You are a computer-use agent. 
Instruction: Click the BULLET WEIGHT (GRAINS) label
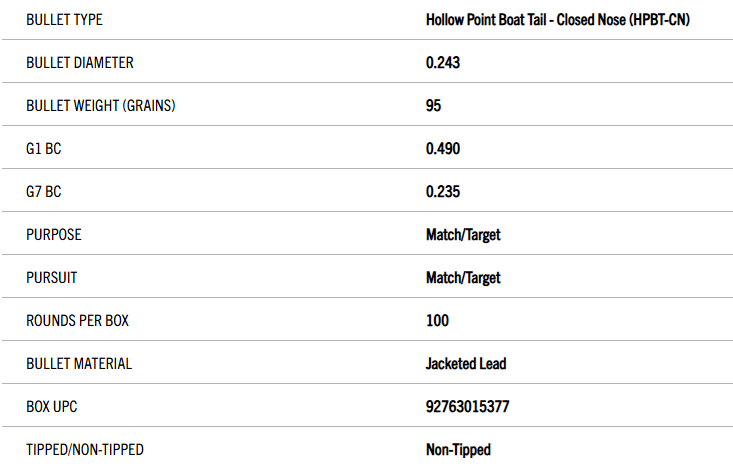coord(101,105)
